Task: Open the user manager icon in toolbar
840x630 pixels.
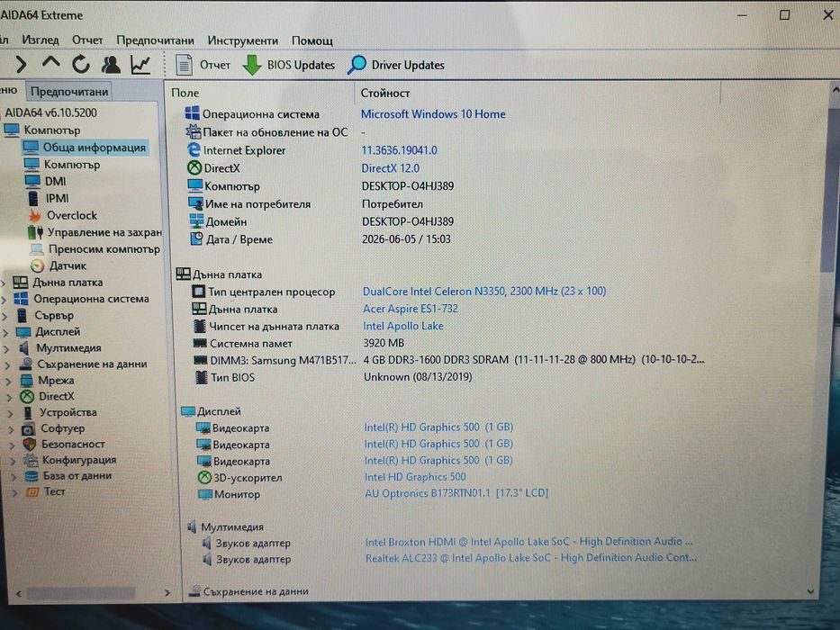Action: [x=111, y=65]
